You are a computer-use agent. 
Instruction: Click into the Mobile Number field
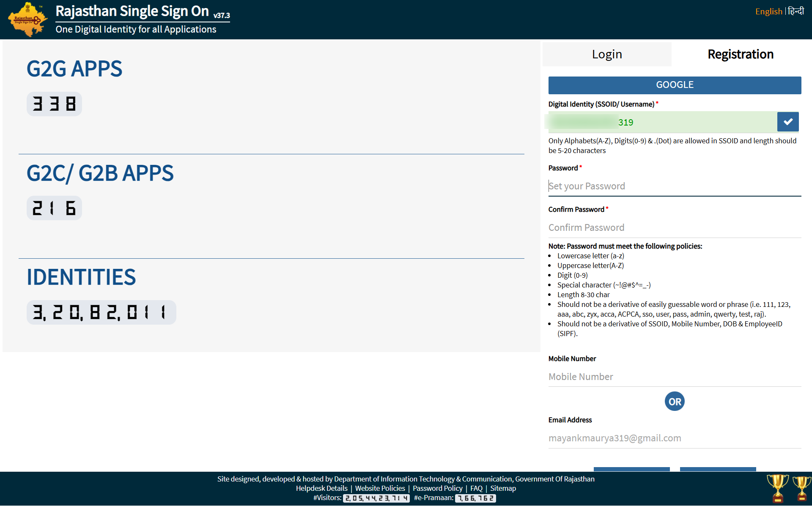tap(674, 377)
